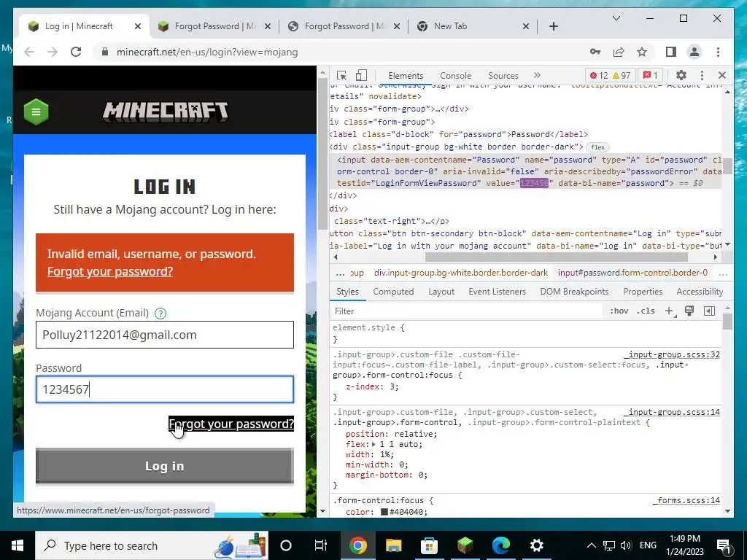Toggle the :hov element state panel

pyautogui.click(x=619, y=311)
